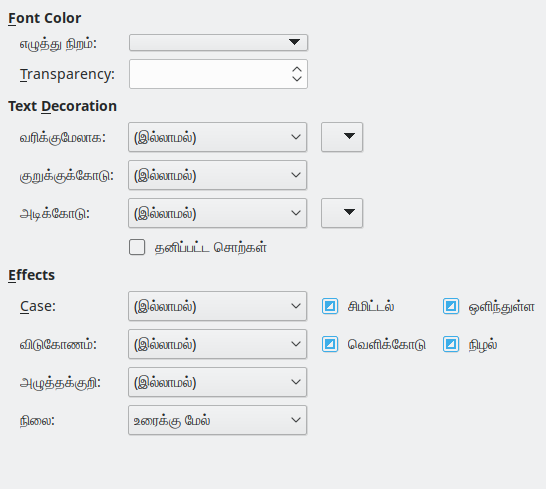Click the நிலை label
The image size is (546, 489).
pos(37,421)
